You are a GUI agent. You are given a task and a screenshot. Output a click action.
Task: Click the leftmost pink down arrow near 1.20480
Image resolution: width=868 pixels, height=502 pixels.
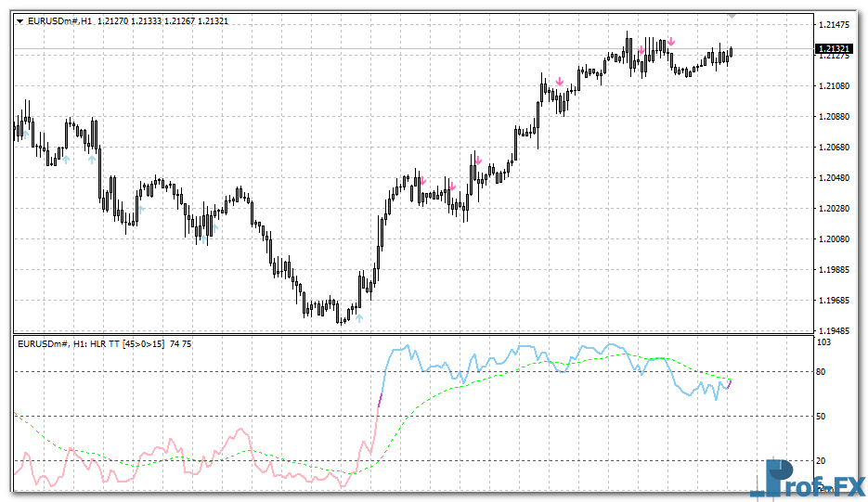point(421,182)
